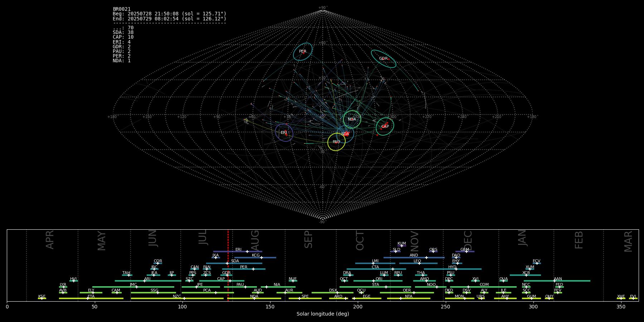The image size is (644, 322).
Task: Select the SPE shower bar in the timeline
Action: click(x=305, y=298)
